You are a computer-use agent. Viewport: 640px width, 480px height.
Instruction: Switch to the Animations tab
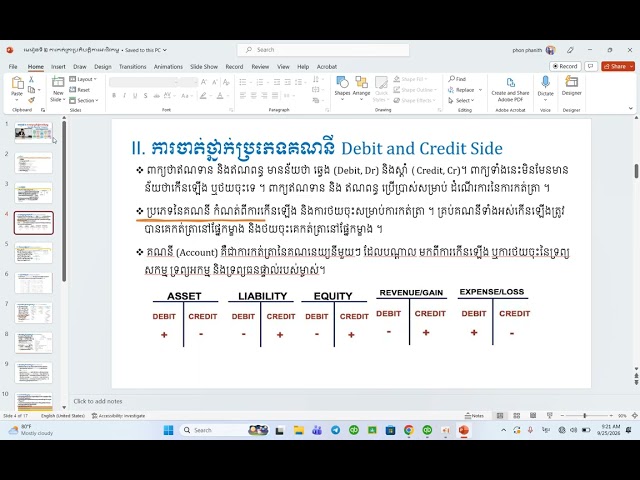[x=168, y=67]
